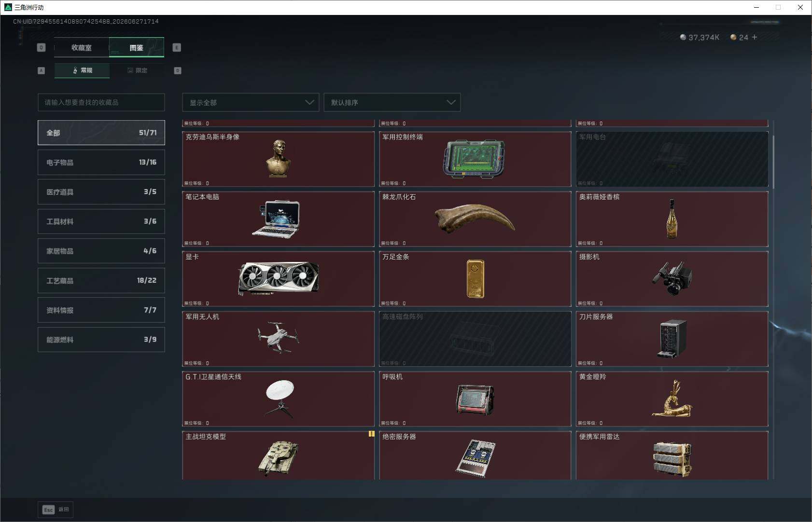Open the 绝密服务器 server item
The height and width of the screenshot is (522, 812).
(x=475, y=455)
